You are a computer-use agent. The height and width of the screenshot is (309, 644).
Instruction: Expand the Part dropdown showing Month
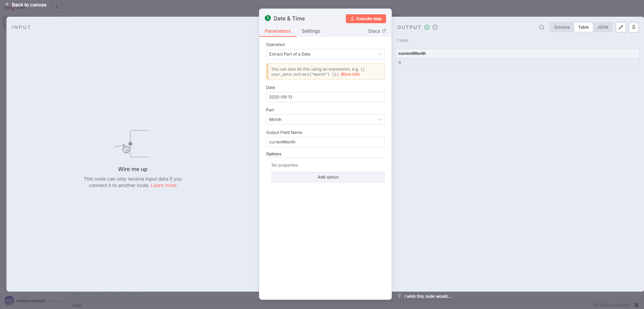(x=325, y=120)
